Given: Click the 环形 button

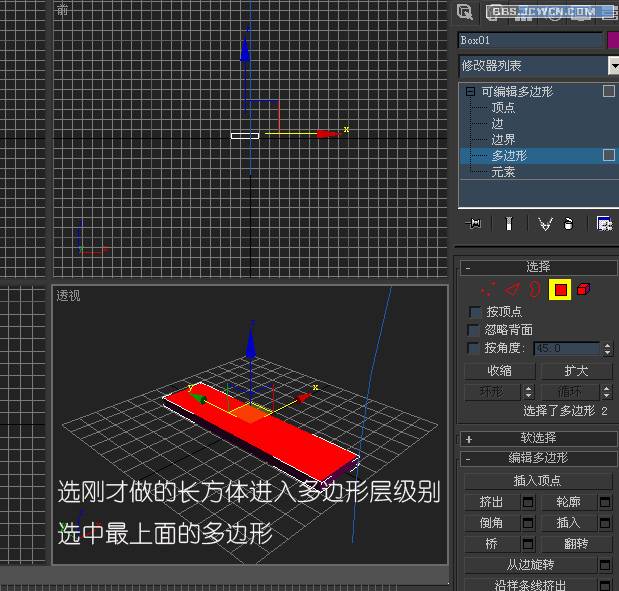Looking at the screenshot, I should click(493, 392).
